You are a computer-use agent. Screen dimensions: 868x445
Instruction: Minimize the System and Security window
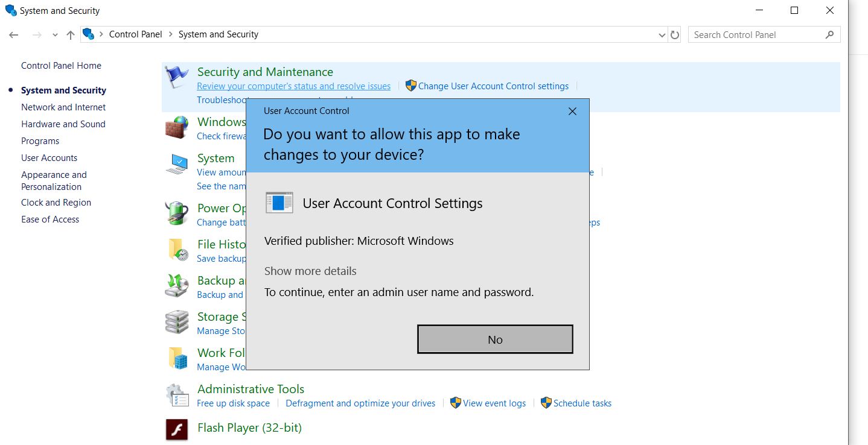(760, 10)
